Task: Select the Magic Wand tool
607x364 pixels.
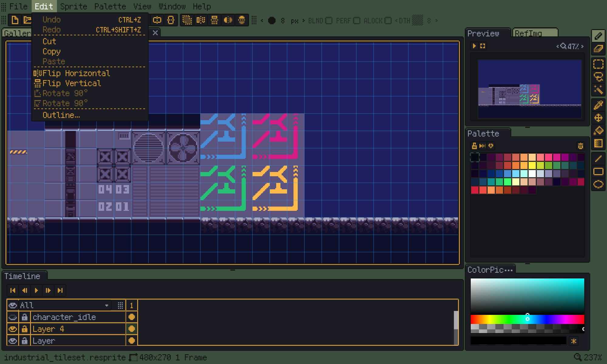Action: pos(598,90)
